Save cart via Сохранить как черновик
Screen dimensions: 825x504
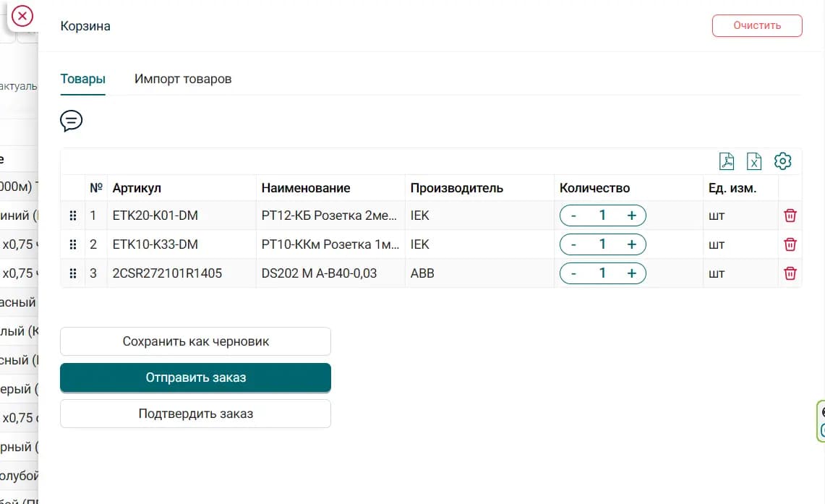pyautogui.click(x=195, y=341)
